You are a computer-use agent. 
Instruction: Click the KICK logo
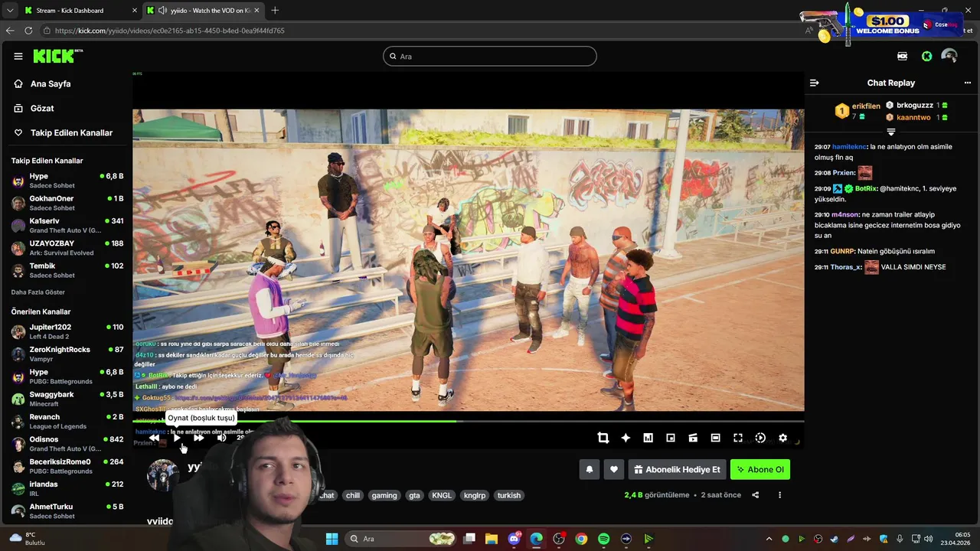(57, 56)
